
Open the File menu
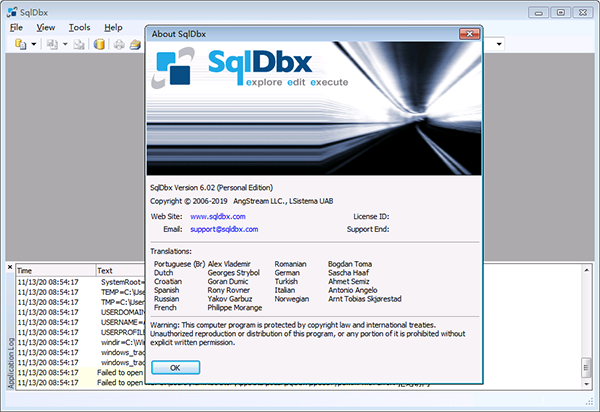point(16,27)
